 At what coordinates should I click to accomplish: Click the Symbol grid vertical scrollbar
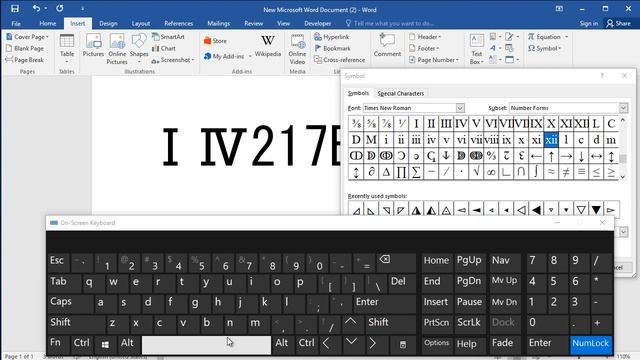(623, 148)
